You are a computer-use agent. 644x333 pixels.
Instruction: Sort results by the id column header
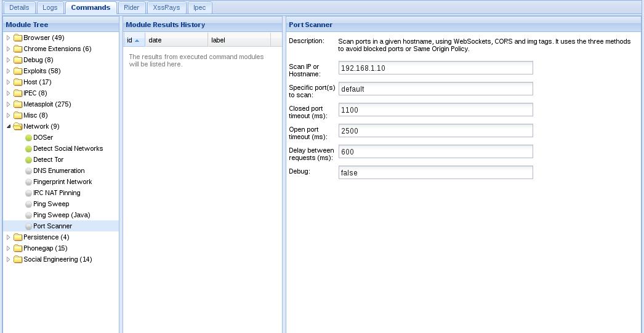134,40
